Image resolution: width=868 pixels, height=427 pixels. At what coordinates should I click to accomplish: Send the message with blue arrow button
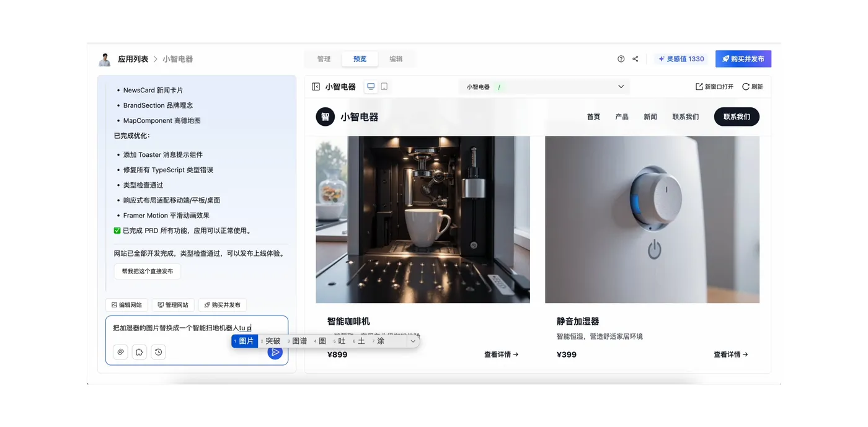tap(275, 353)
